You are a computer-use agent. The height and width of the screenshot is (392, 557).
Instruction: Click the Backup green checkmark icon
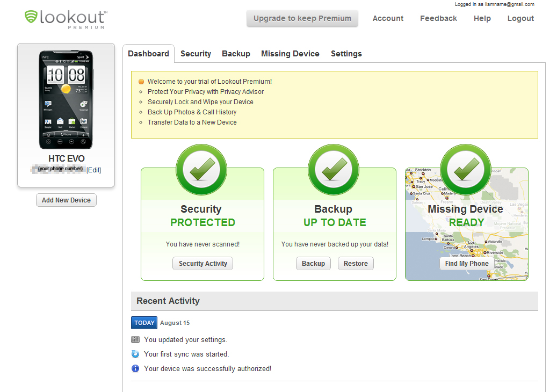[x=334, y=169]
